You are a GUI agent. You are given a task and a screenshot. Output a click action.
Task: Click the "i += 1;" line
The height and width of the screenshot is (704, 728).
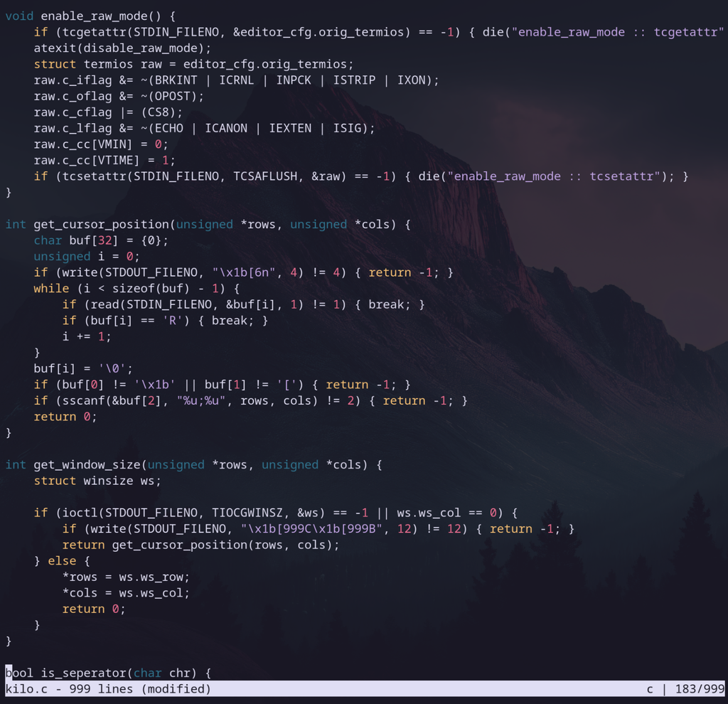click(x=87, y=336)
